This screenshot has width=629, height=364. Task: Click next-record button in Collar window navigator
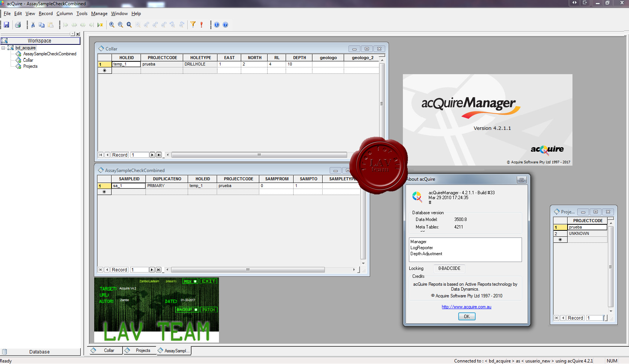coord(152,155)
